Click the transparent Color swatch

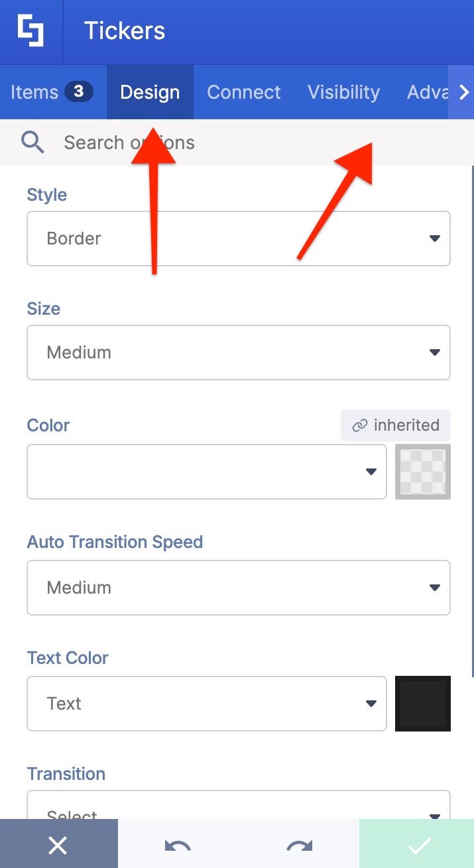[x=422, y=472]
